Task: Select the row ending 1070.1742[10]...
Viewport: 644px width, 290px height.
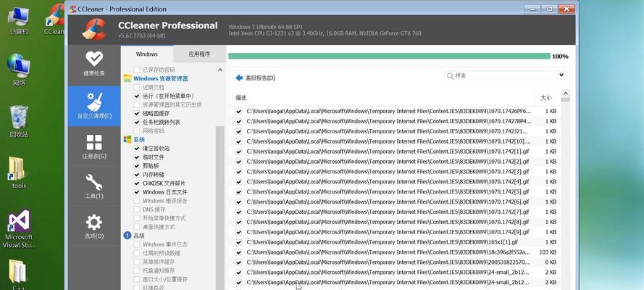Action: (x=396, y=141)
